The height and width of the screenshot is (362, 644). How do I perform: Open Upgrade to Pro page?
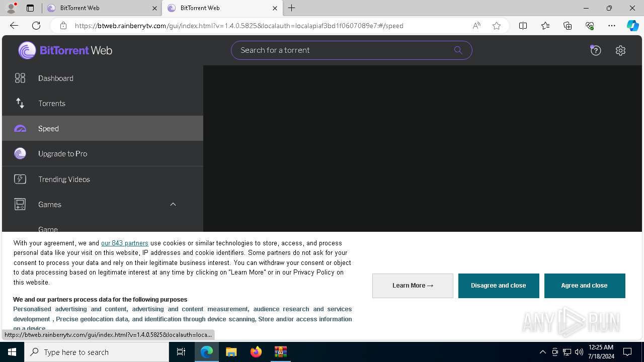tap(103, 153)
